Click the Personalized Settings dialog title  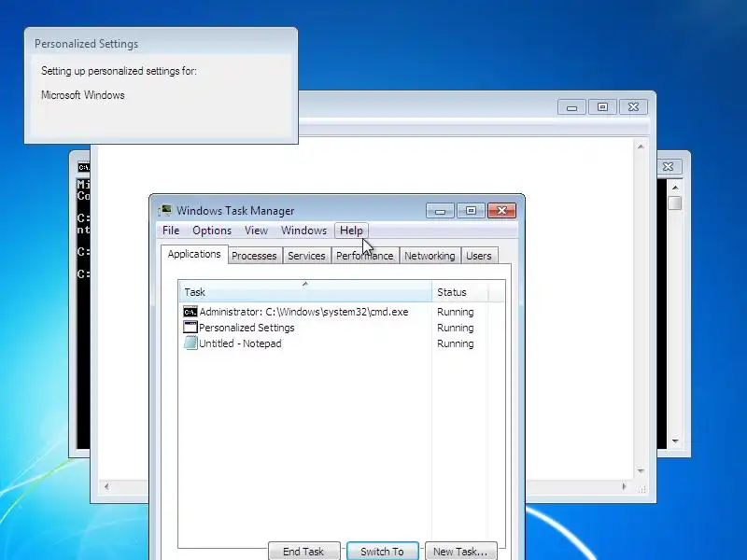(86, 44)
